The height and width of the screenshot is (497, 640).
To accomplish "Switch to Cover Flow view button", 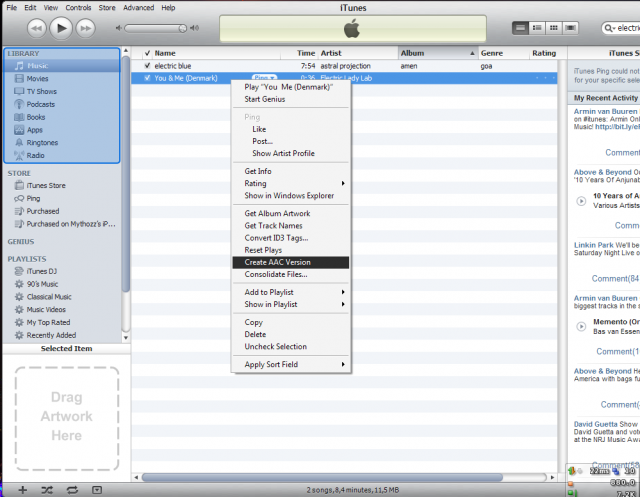I will point(571,28).
